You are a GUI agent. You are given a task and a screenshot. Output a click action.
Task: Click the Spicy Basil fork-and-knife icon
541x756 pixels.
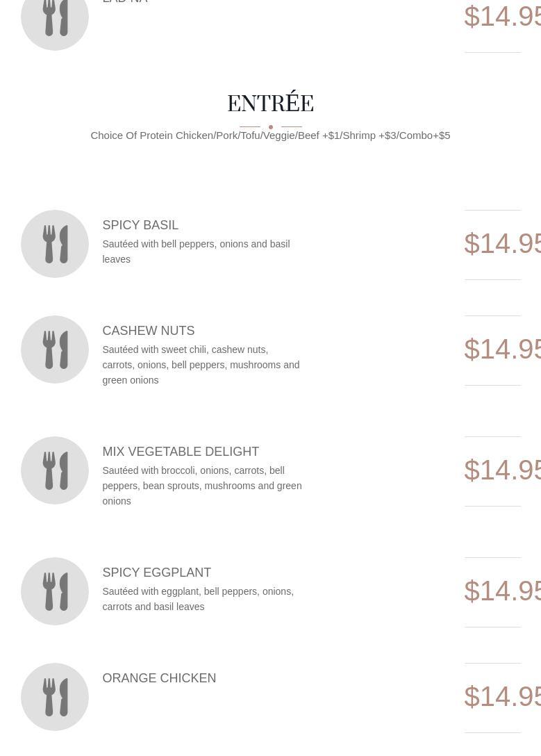[x=55, y=244]
